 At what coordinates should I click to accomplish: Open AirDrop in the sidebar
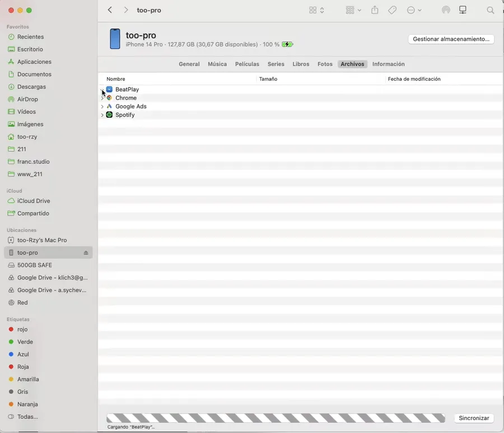coord(27,99)
